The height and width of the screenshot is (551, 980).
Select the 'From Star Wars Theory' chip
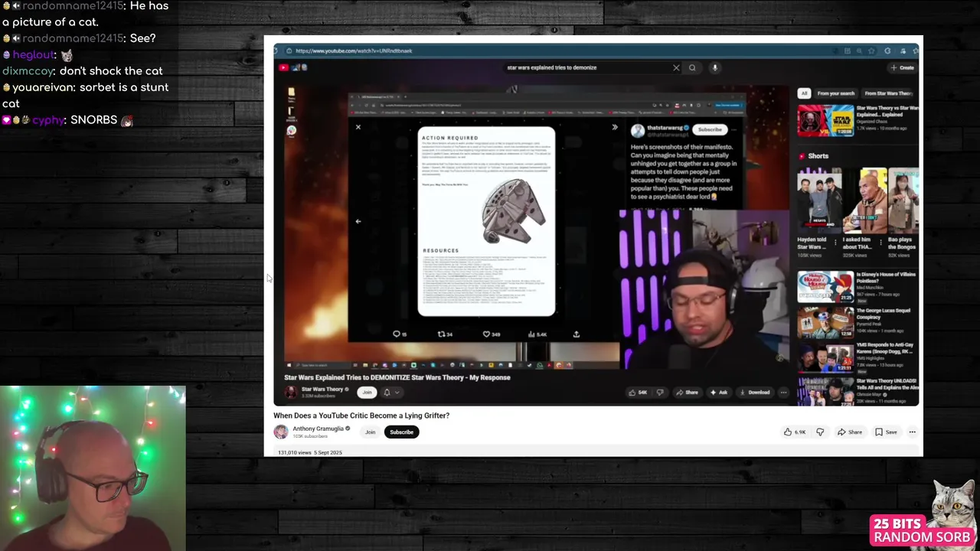pyautogui.click(x=888, y=93)
